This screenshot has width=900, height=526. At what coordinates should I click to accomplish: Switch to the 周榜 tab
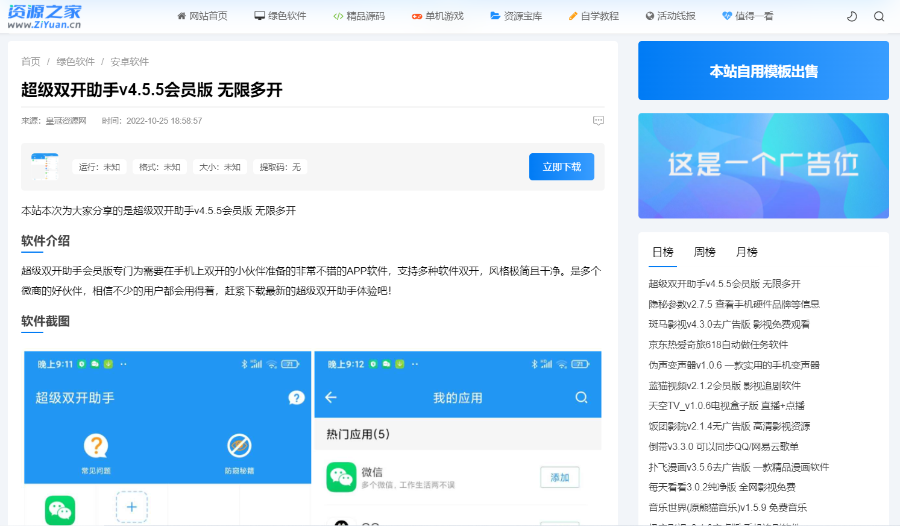click(x=705, y=252)
